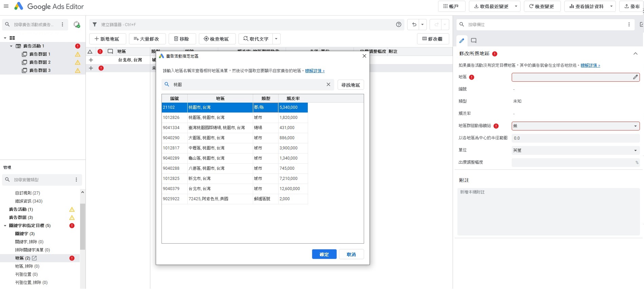The height and width of the screenshot is (289, 644).
Task: Open the 地區群組動態饋給 dropdown
Action: click(x=575, y=126)
